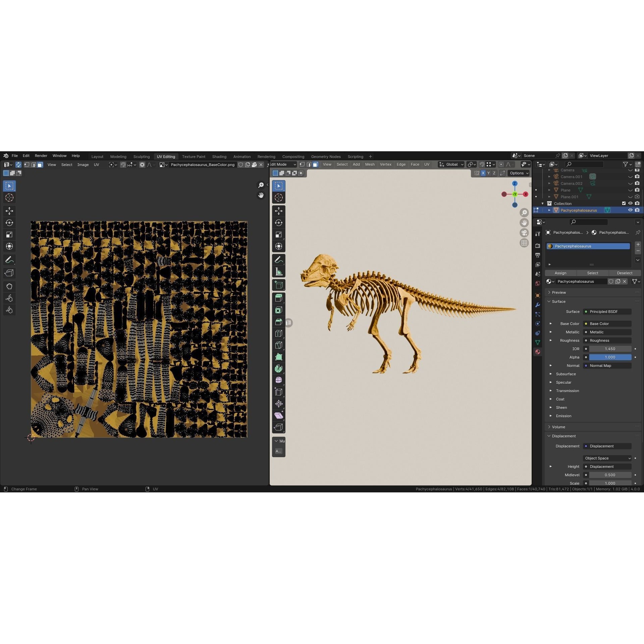Open Object Space displacement dropdown

607,458
